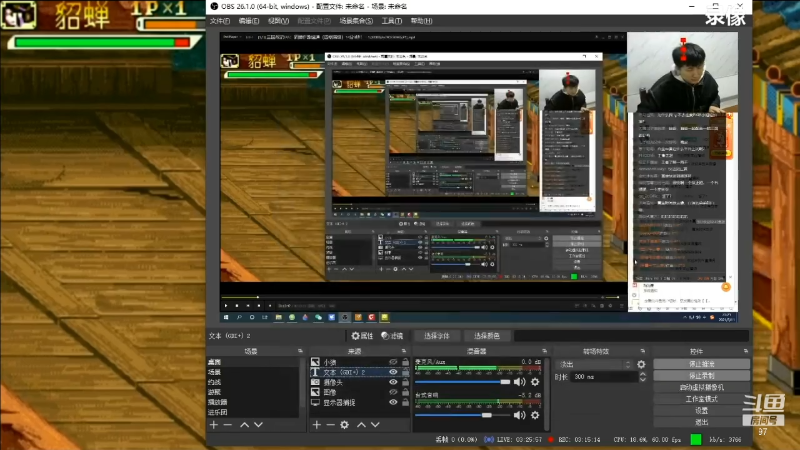
Task: Open source properties gear below sources list
Action: [x=345, y=424]
